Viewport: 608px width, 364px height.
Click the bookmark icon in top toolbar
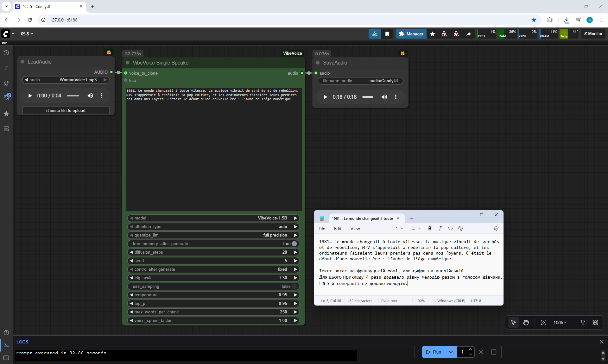coord(387,34)
